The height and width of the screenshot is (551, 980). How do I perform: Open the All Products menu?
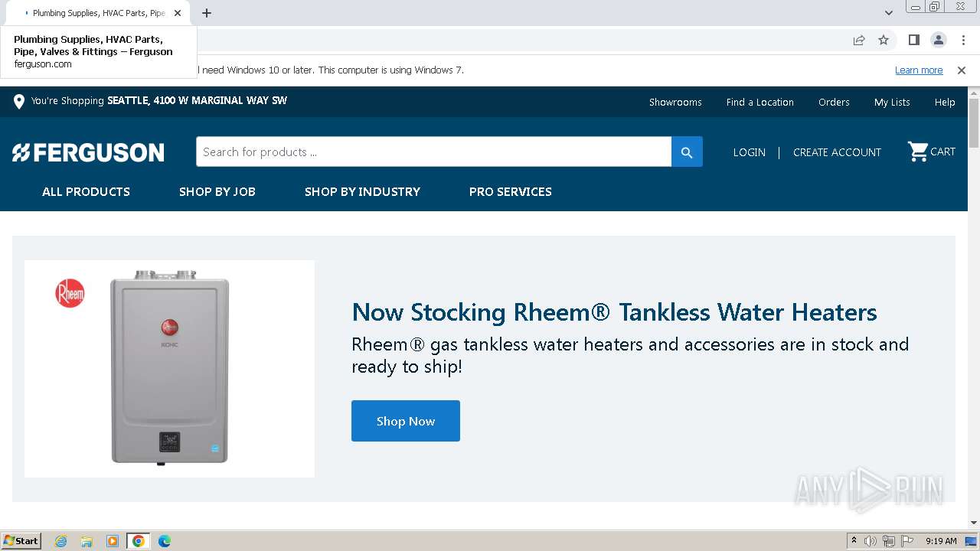[86, 191]
